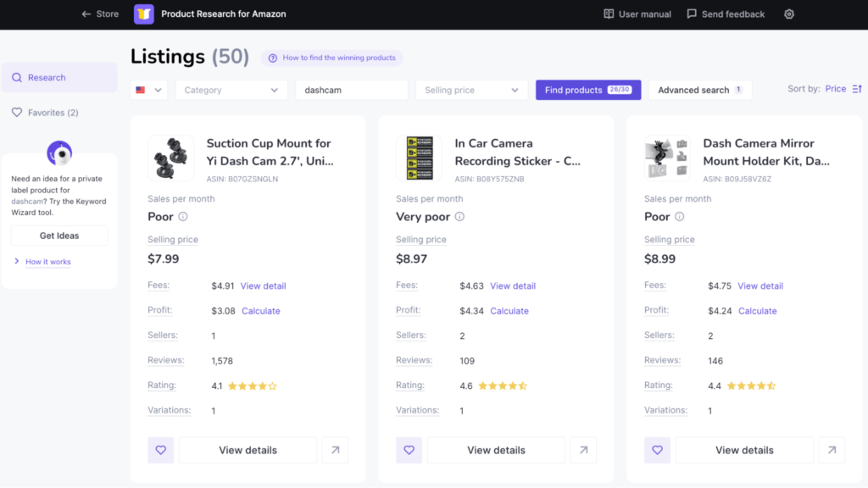The width and height of the screenshot is (868, 488).
Task: View details of Suction Cup Mount listing
Action: point(248,451)
